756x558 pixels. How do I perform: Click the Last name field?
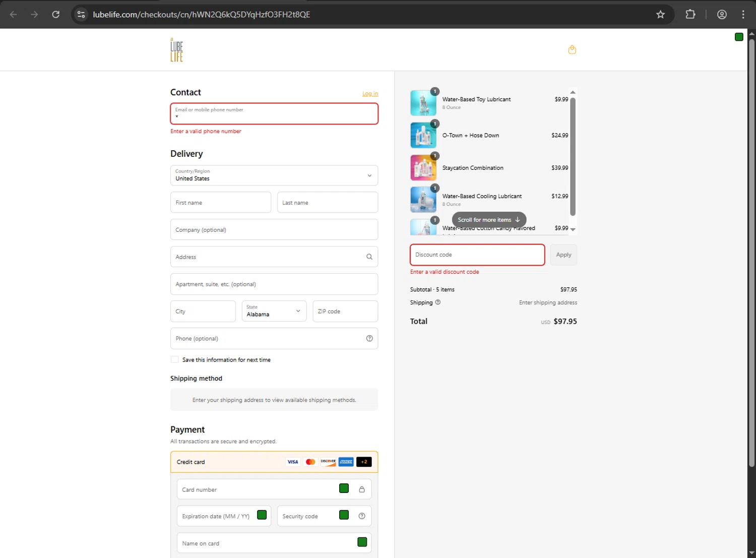tap(328, 203)
